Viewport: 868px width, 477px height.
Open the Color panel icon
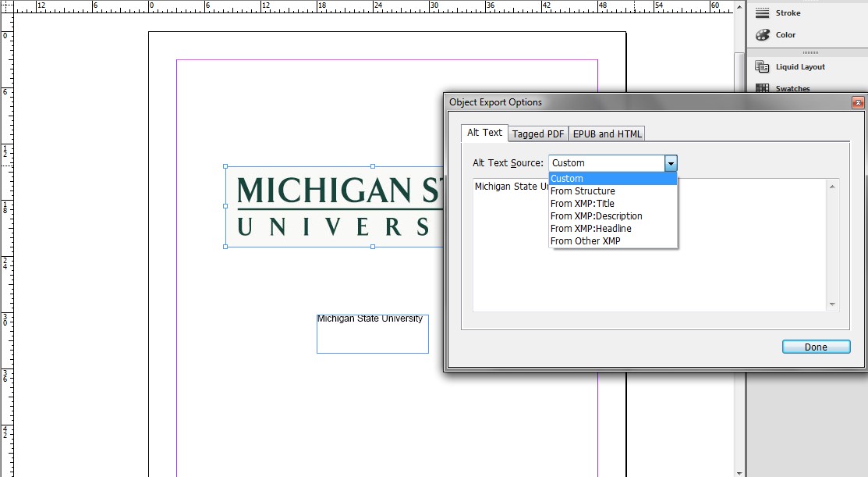coord(762,35)
